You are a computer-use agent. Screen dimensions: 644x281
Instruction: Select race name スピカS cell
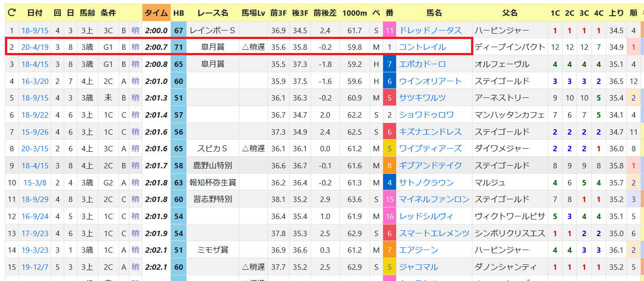point(213,149)
